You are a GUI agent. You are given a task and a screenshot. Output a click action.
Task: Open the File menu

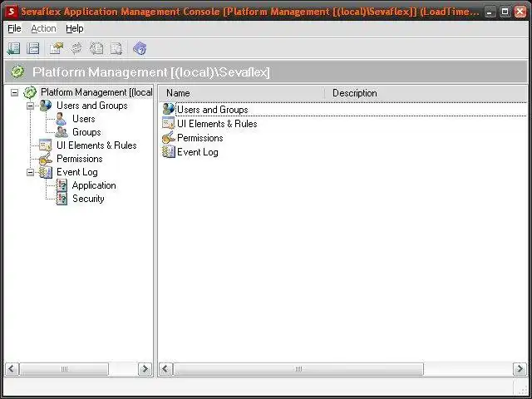pos(14,28)
